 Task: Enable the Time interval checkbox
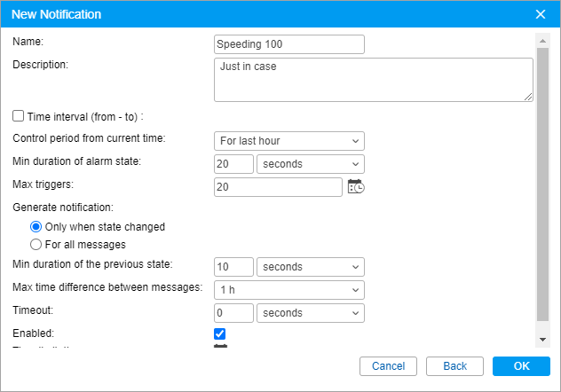19,115
